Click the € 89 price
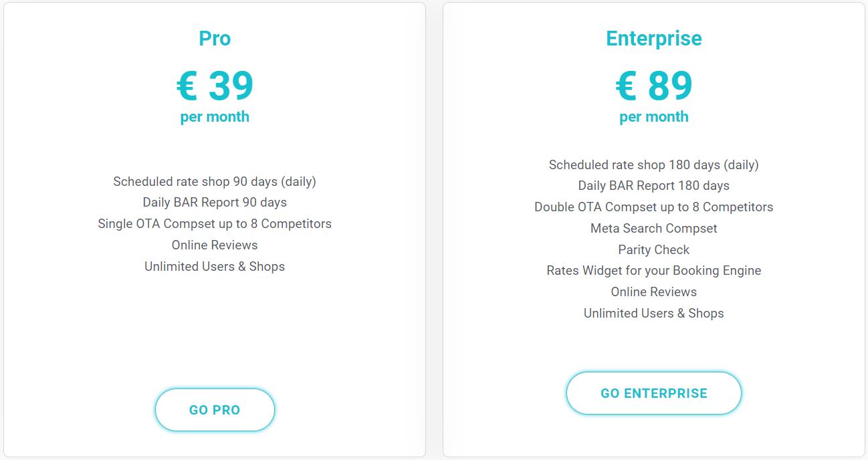Screen dimensions: 868x460 (x=653, y=86)
